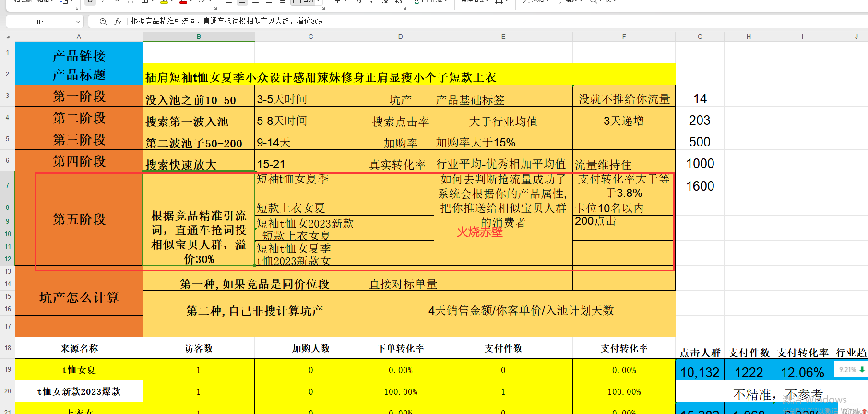Click cell '3-5天时间'
Screen dimensions: 868x414
310,96
